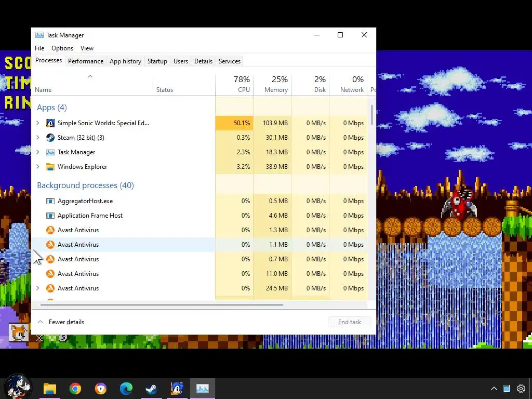Switch to the Services tab

(229, 61)
